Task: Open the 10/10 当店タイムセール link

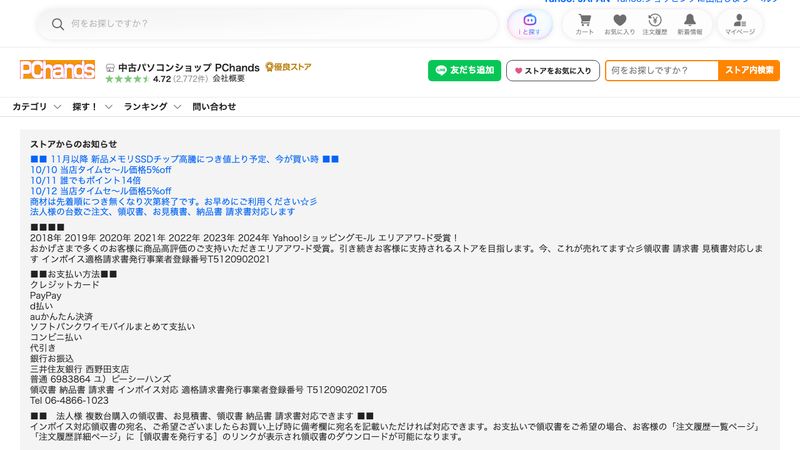Action: tap(101, 170)
